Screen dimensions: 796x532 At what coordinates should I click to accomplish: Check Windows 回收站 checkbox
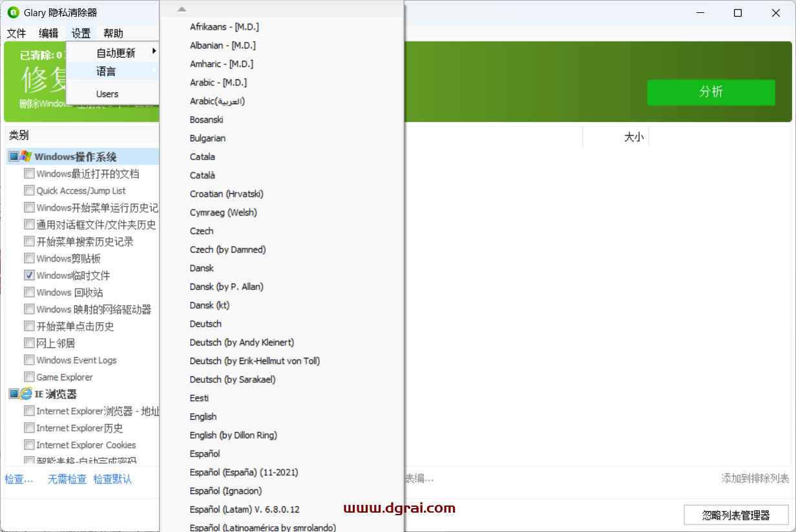29,292
